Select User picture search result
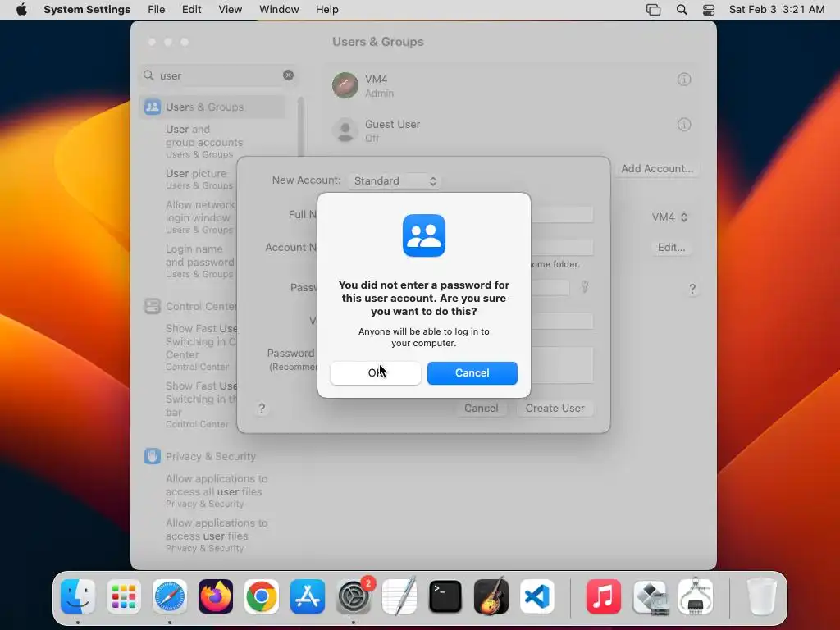Screen dimensions: 840x630 (199, 179)
